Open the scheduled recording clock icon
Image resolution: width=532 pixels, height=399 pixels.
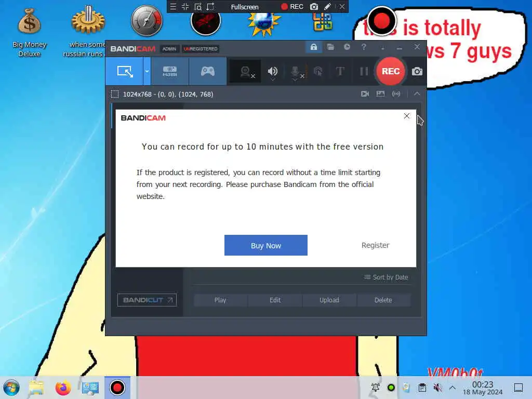point(347,47)
